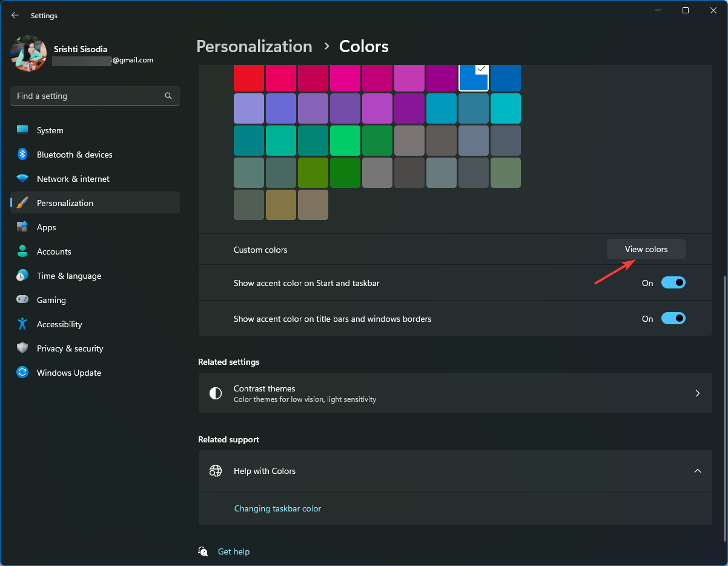Click the Custom colors label
This screenshot has width=728, height=566.
click(260, 250)
